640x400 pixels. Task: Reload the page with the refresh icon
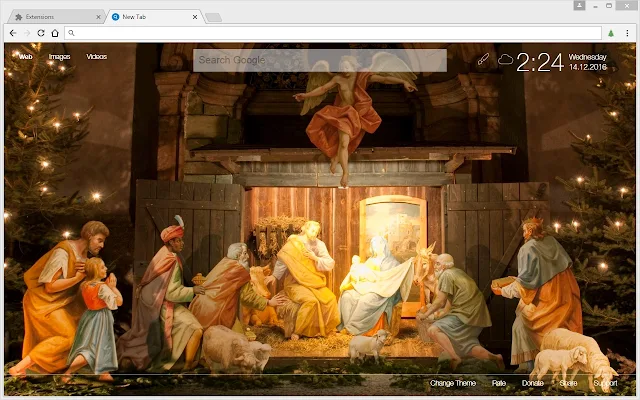pyautogui.click(x=41, y=33)
